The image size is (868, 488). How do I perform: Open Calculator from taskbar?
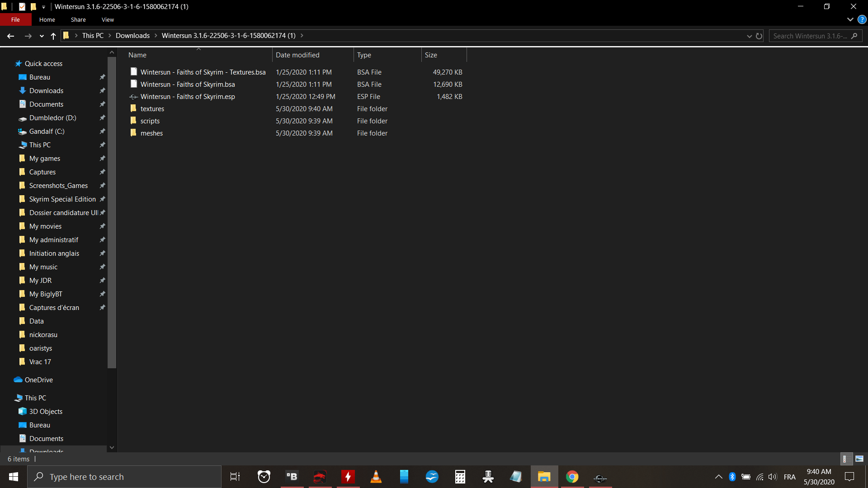coord(460,477)
